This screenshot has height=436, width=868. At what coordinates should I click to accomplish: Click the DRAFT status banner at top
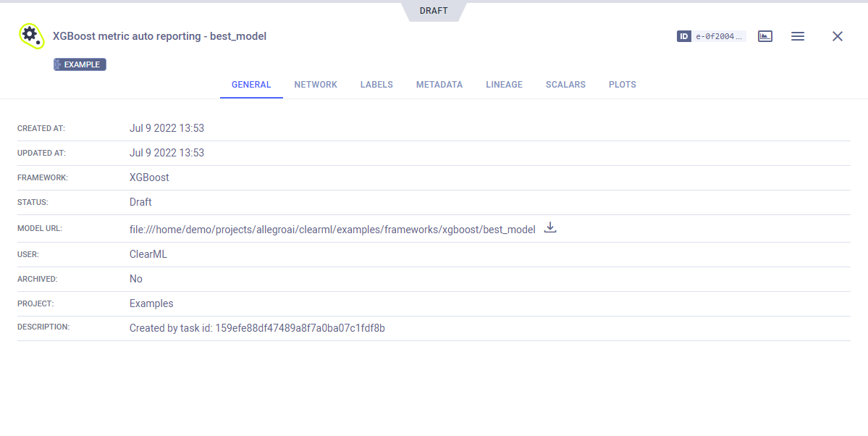434,11
